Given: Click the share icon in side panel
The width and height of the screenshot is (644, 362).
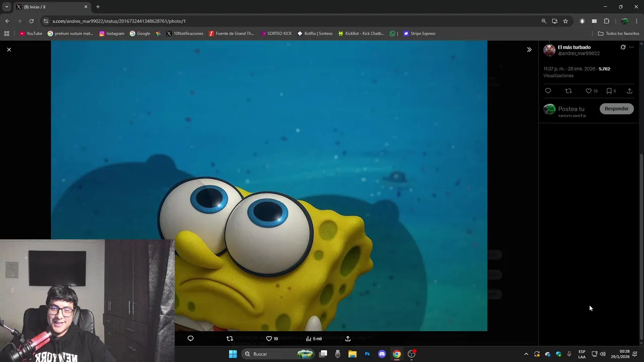Looking at the screenshot, I should tap(629, 91).
